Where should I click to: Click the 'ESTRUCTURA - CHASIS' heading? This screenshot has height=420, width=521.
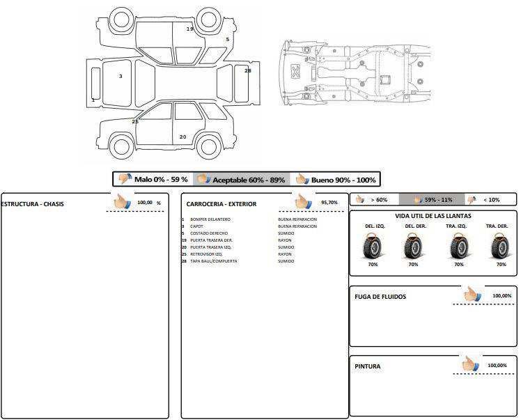click(x=32, y=204)
